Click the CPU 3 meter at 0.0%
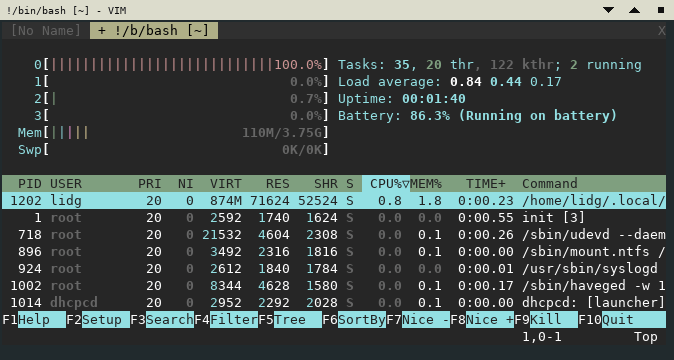Screen dimensions: 674x360 (181, 116)
